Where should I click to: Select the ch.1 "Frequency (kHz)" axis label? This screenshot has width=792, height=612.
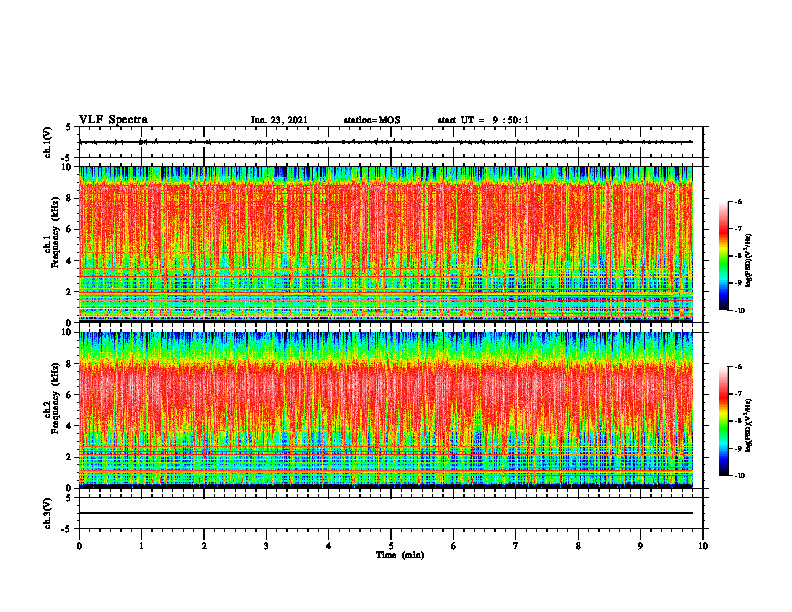click(x=55, y=232)
